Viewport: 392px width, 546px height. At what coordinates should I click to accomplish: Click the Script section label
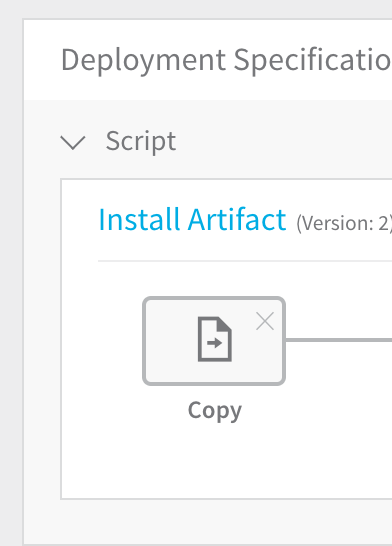pyautogui.click(x=141, y=141)
